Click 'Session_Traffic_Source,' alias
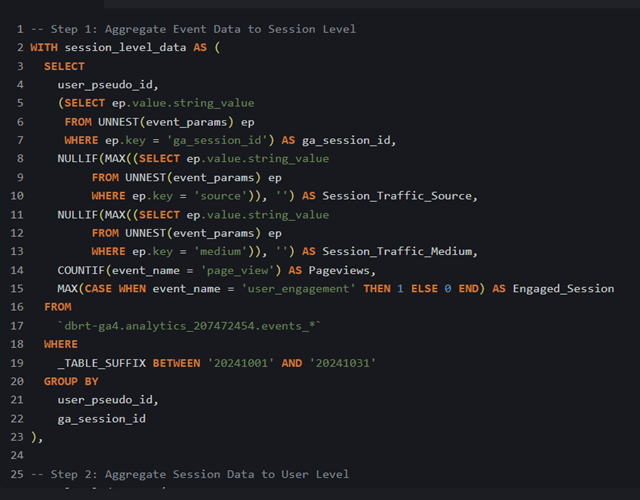This screenshot has height=500, width=640. pos(400,196)
